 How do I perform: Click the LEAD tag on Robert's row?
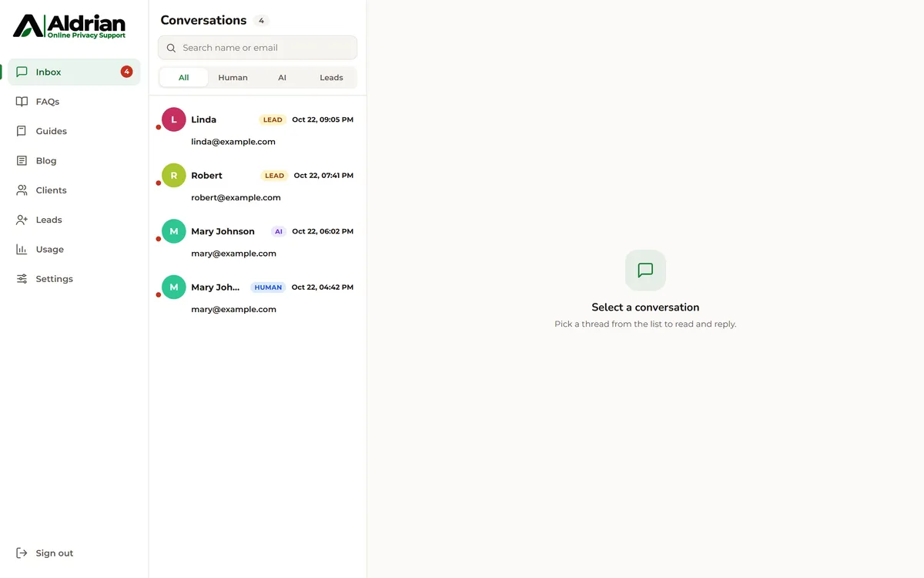coord(274,176)
